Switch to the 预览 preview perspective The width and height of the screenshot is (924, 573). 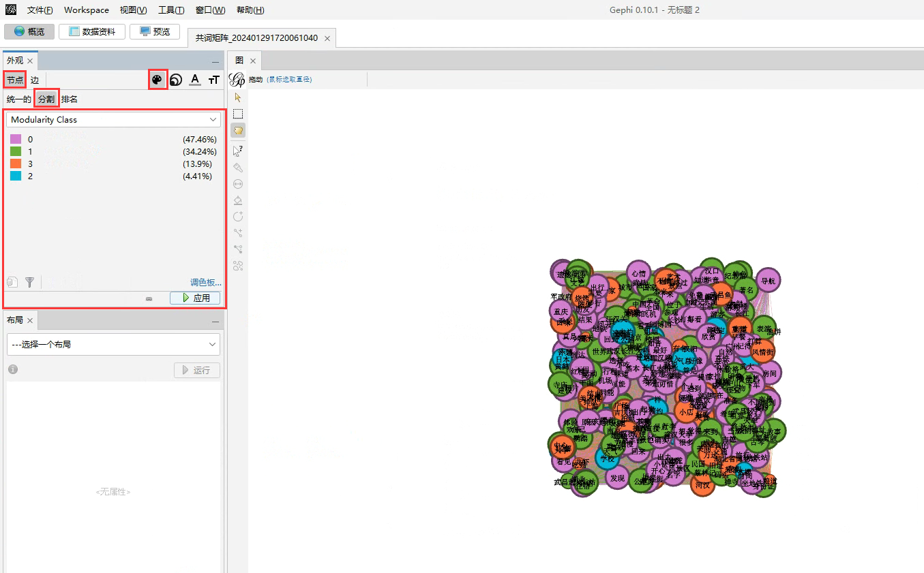point(155,31)
